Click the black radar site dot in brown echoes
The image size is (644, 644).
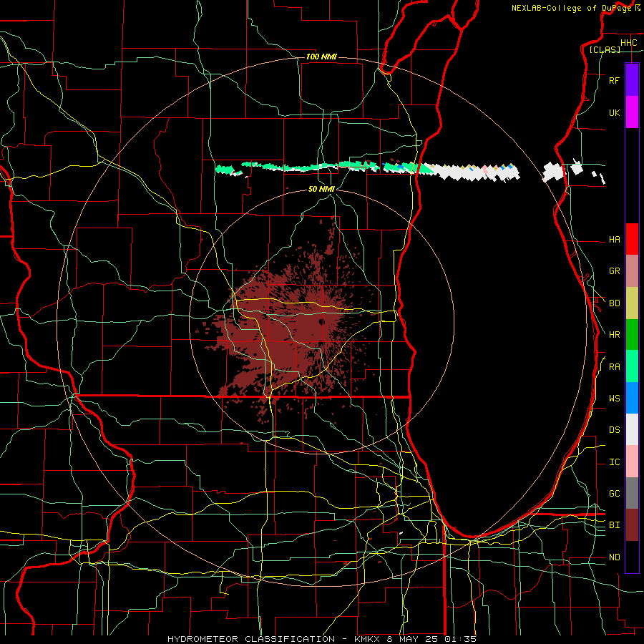pyautogui.click(x=321, y=321)
